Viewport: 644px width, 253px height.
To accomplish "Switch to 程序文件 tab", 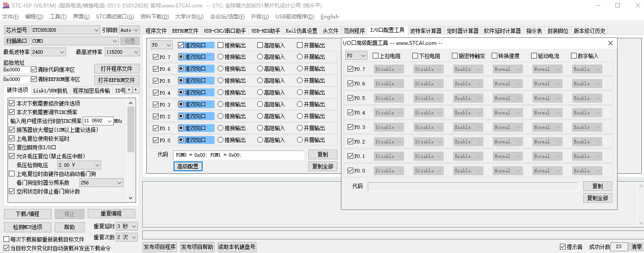I will (156, 31).
